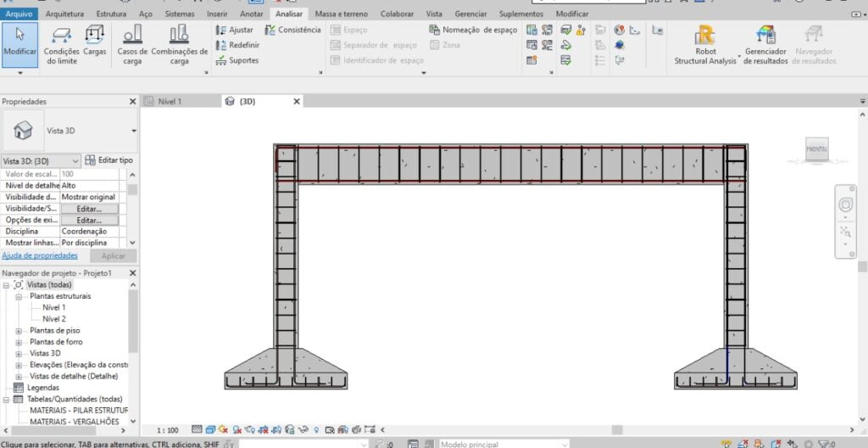Image resolution: width=868 pixels, height=448 pixels.
Task: Switch to Estrutura ribbon tab
Action: pyautogui.click(x=111, y=14)
